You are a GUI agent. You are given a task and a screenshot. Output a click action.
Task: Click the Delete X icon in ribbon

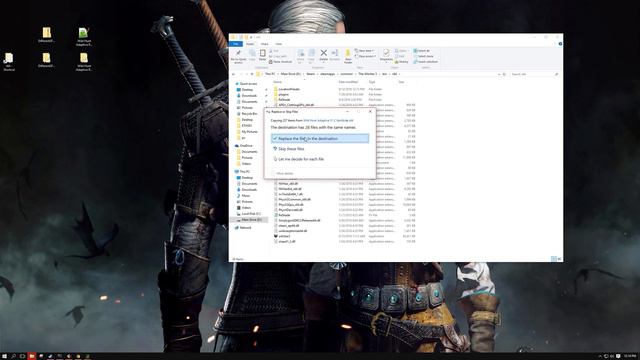tap(323, 55)
